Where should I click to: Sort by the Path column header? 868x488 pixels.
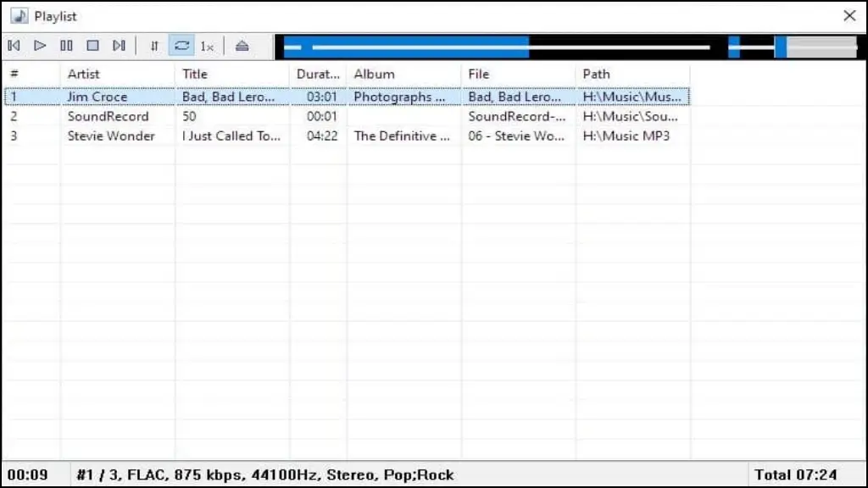click(x=633, y=75)
